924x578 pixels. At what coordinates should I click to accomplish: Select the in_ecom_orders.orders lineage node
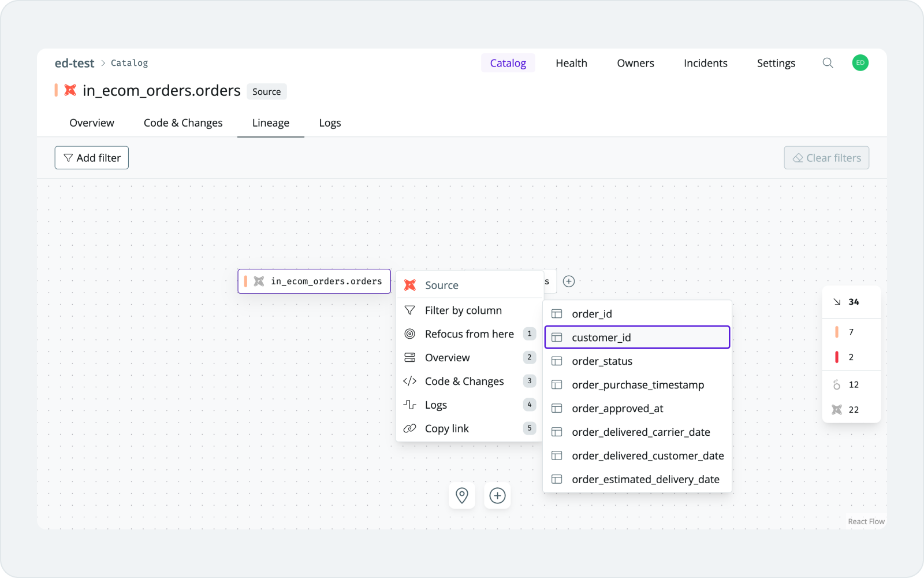314,281
